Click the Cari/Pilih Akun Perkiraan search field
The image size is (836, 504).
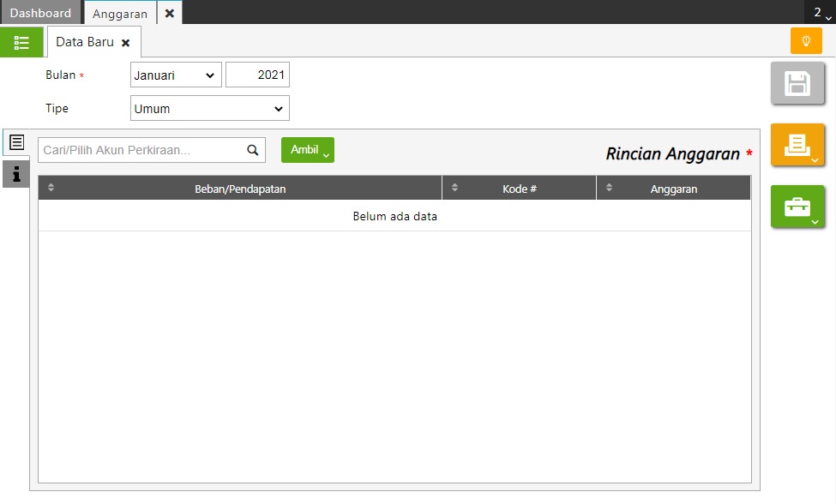141,150
